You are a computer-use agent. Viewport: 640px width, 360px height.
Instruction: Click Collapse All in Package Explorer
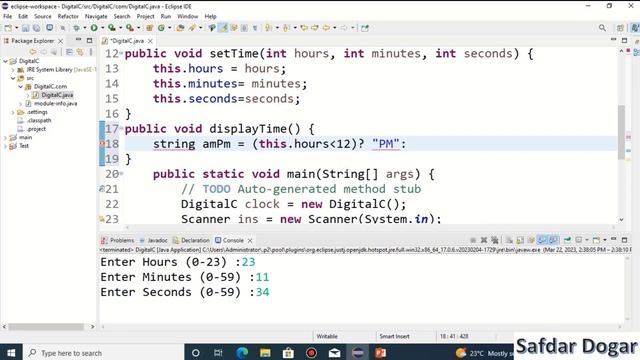click(69, 52)
